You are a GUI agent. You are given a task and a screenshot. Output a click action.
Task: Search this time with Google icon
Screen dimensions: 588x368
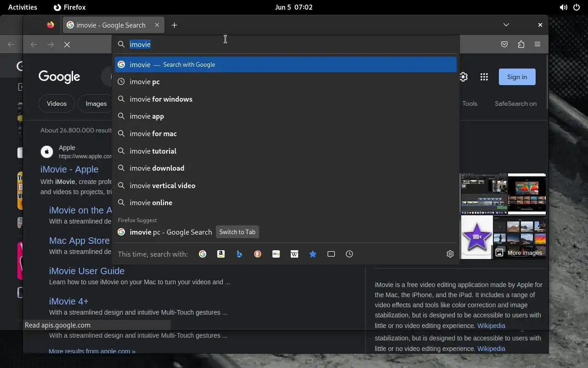coord(203,254)
